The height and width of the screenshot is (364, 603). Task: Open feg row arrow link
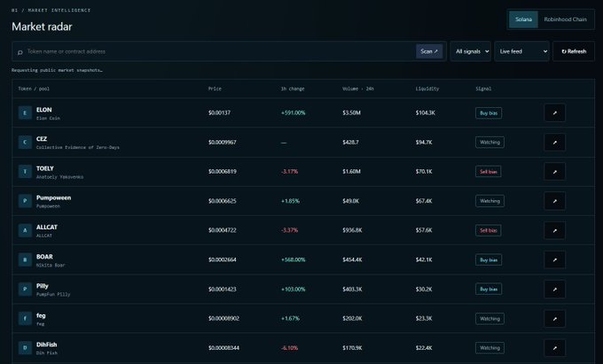[x=554, y=319]
